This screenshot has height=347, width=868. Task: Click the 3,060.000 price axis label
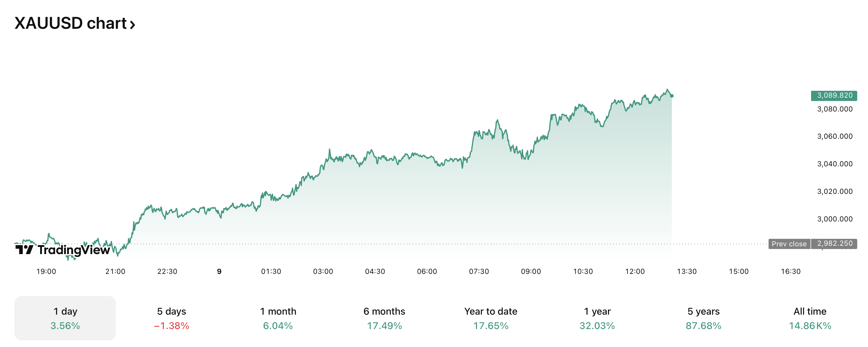(x=835, y=136)
